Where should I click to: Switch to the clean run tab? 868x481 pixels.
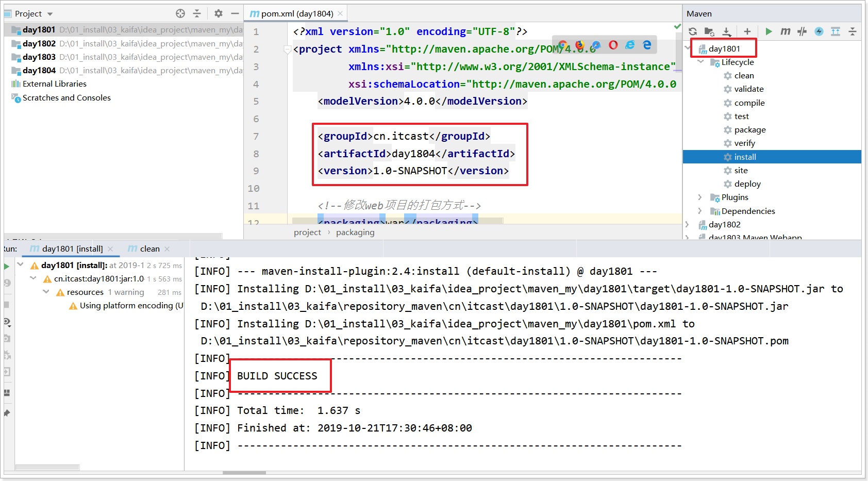[x=149, y=249]
